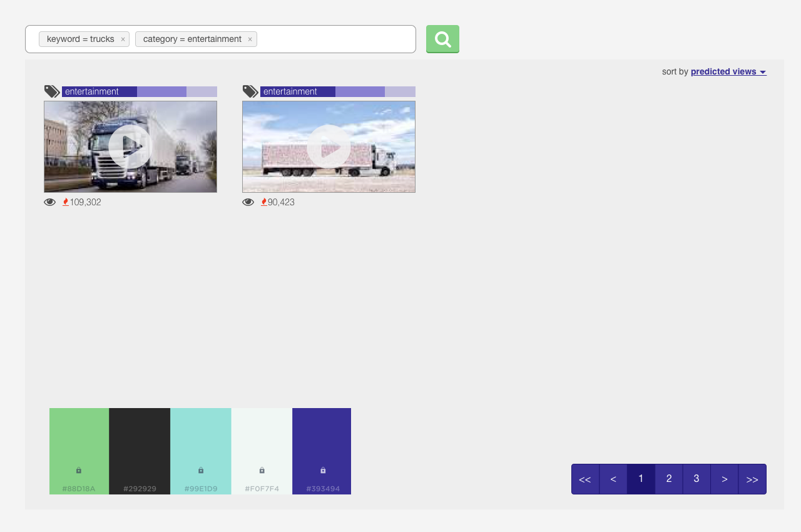Viewport: 801px width, 532px height.
Task: Jump to the last page with >>
Action: pos(752,479)
